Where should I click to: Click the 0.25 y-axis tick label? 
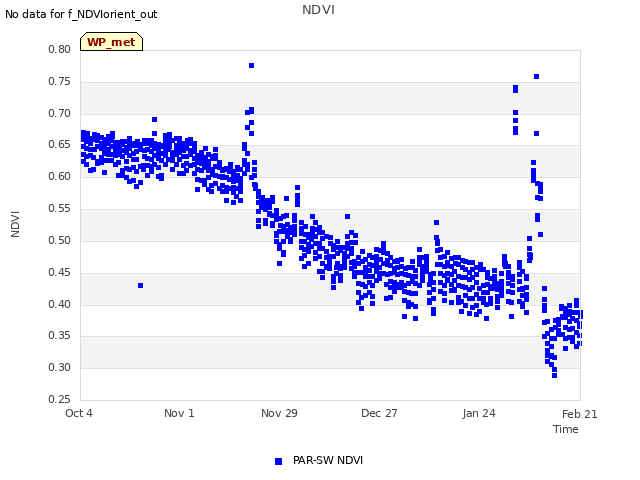60,399
